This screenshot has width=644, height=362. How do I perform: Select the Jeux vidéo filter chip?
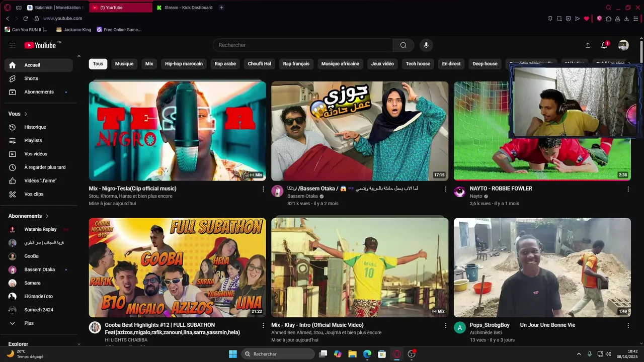click(x=382, y=64)
